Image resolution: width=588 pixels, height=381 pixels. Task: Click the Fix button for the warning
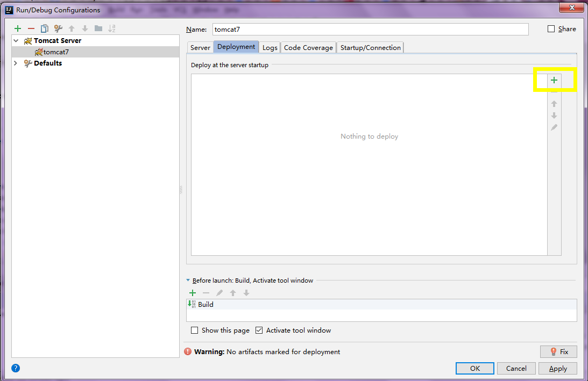[558, 352]
